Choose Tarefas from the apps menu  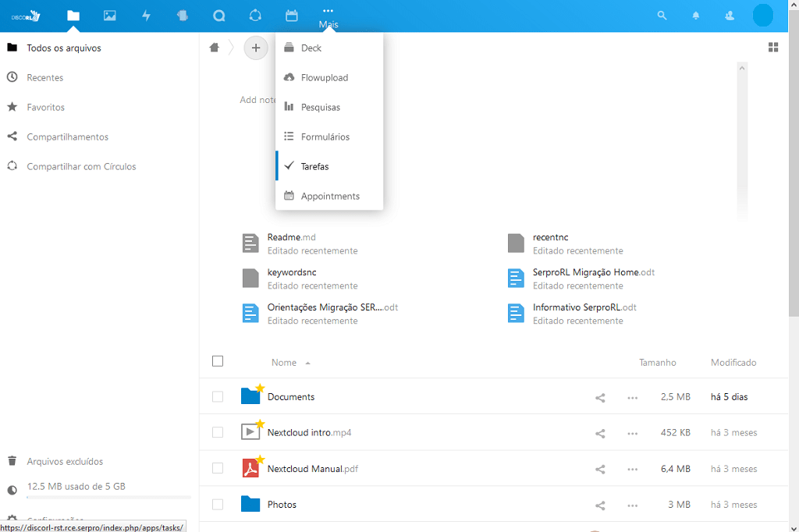click(x=315, y=166)
